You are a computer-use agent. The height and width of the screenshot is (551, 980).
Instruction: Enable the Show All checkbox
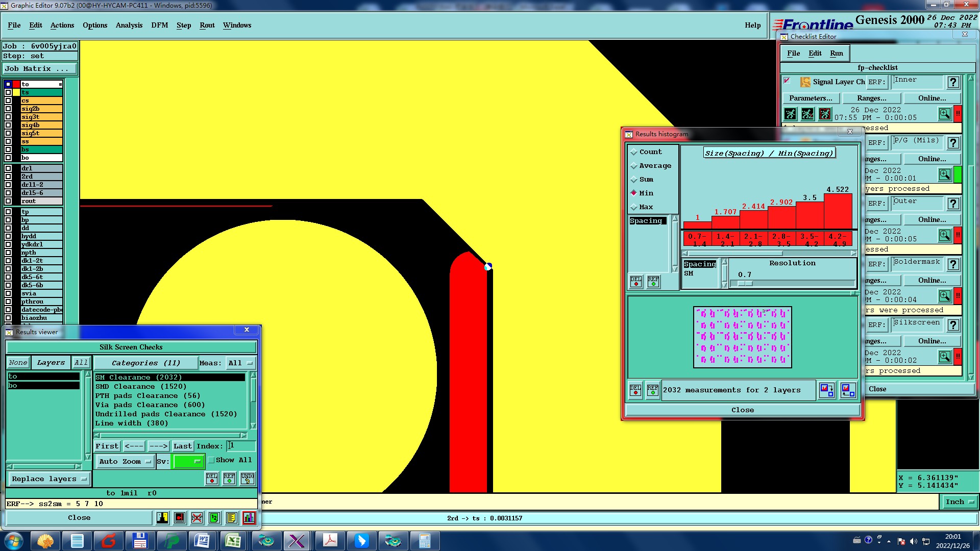tap(211, 460)
